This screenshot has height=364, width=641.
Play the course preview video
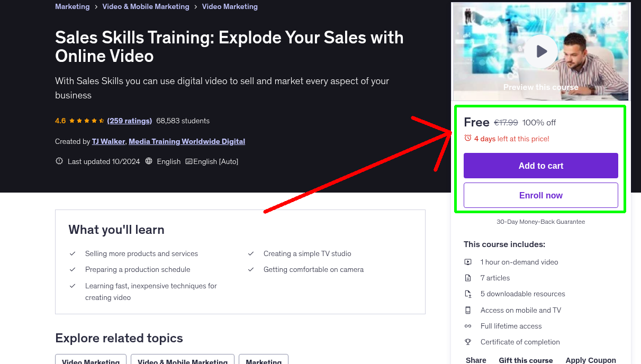click(540, 51)
